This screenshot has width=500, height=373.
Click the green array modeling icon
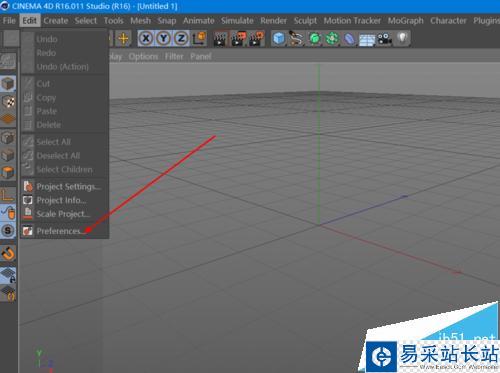pos(332,39)
